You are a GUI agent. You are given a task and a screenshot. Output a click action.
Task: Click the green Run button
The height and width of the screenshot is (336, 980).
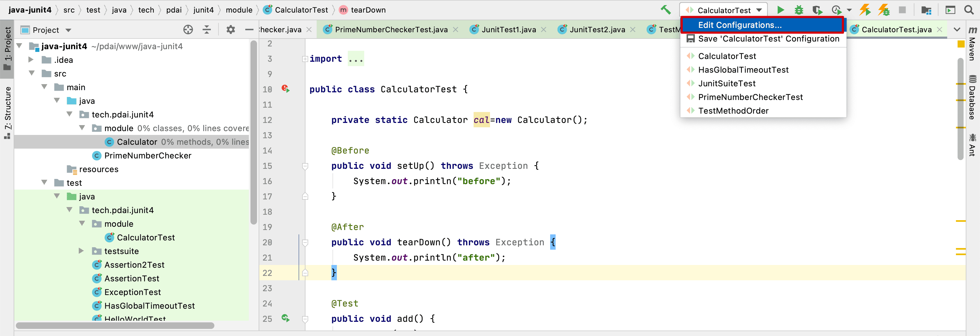point(780,10)
